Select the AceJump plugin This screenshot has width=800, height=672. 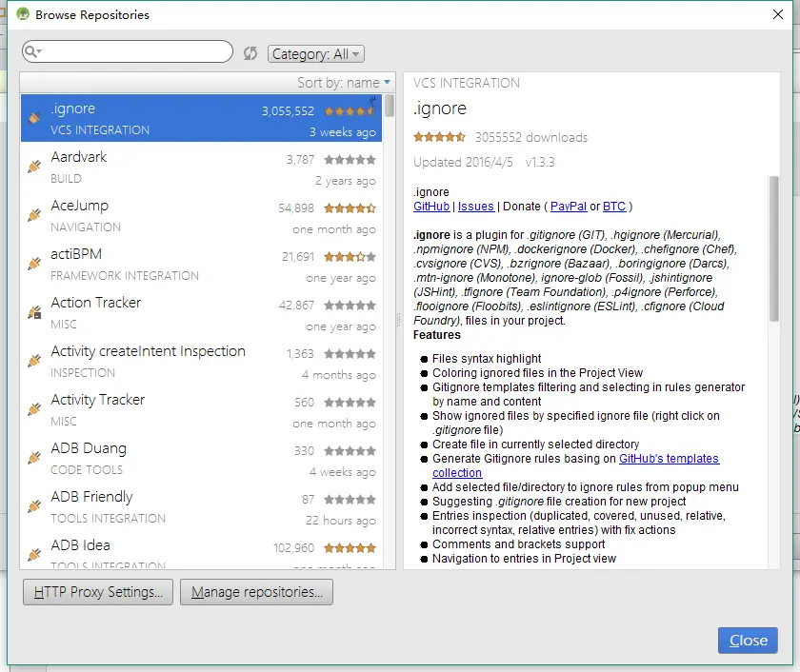[x=201, y=215]
